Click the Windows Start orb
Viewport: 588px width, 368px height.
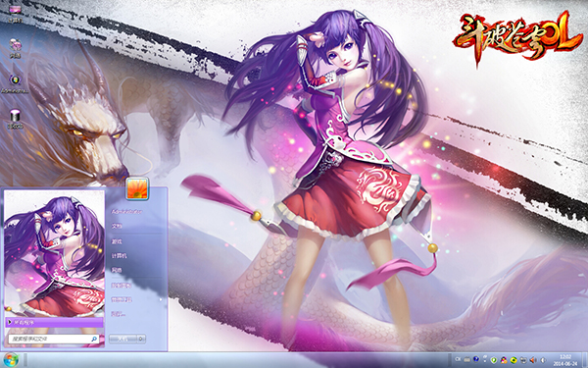[x=11, y=360]
